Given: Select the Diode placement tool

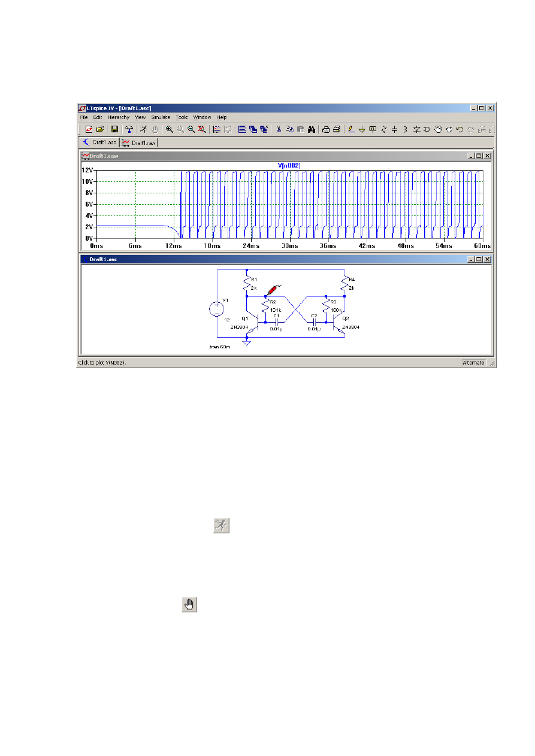Looking at the screenshot, I should point(416,129).
